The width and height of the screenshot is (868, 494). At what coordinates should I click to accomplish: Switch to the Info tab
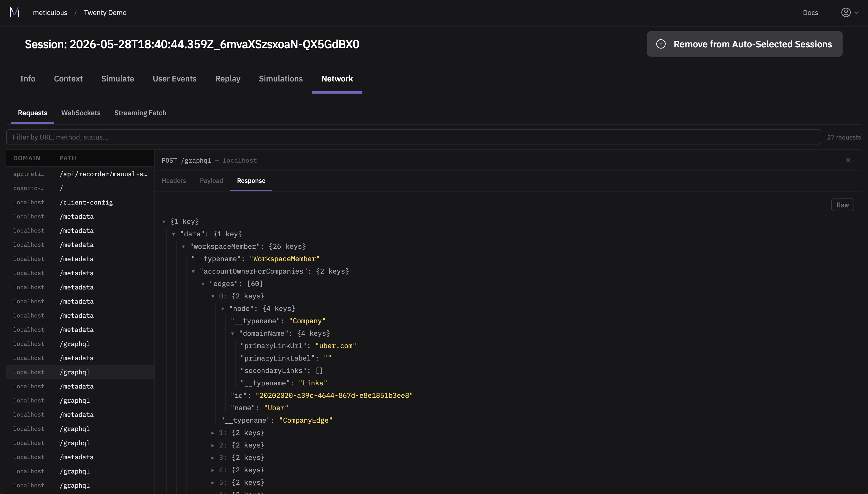(27, 79)
